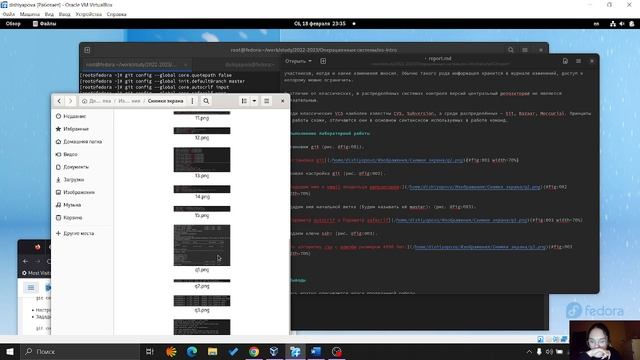
Task: Open terminal hamburger menu
Action: (525, 50)
